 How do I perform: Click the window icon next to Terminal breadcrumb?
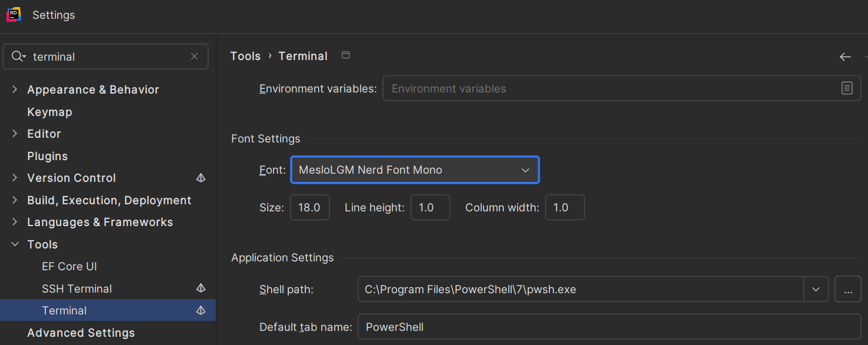[x=346, y=55]
